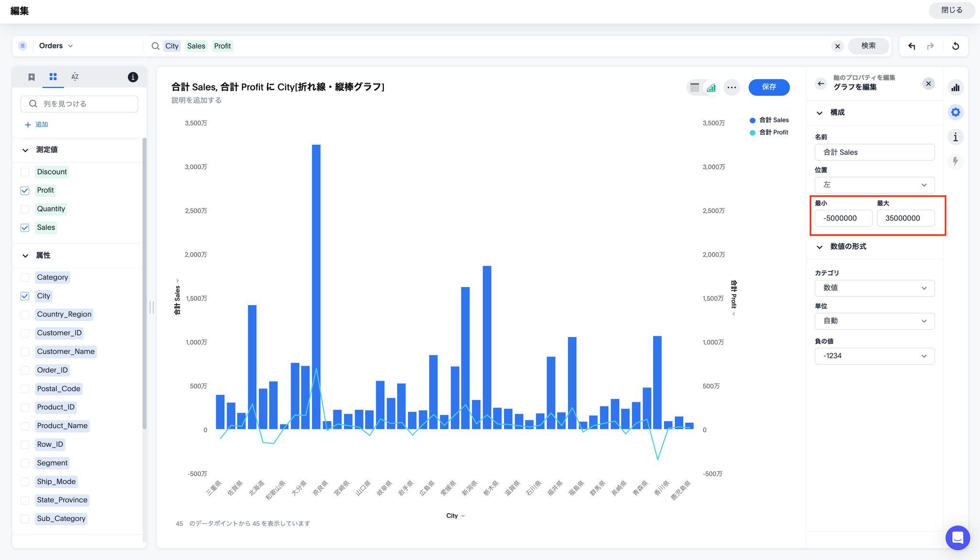Click the small arrow beside 合計 Profit axis
The height and width of the screenshot is (560, 980).
(734, 314)
